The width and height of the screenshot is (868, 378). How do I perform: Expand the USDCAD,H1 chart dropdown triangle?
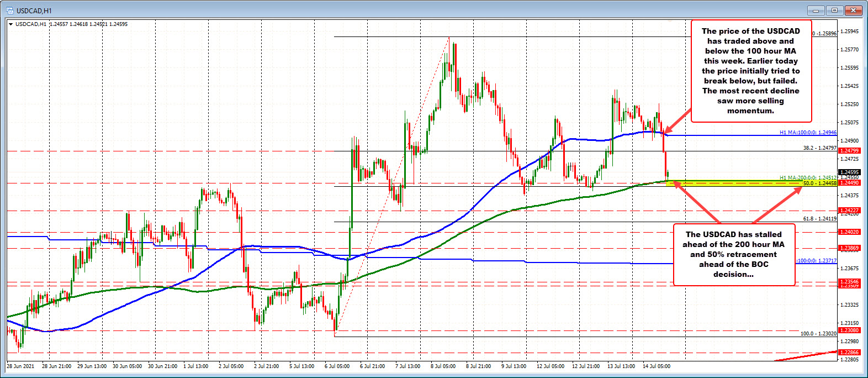(11, 24)
